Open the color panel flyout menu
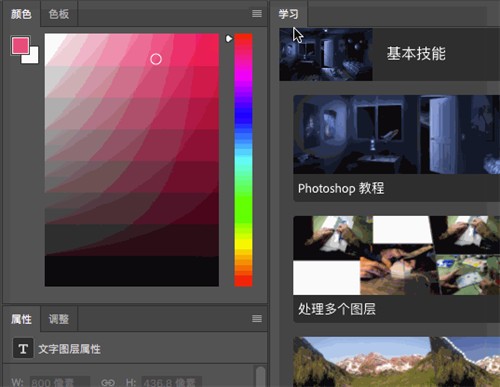This screenshot has height=387, width=500. [x=257, y=14]
